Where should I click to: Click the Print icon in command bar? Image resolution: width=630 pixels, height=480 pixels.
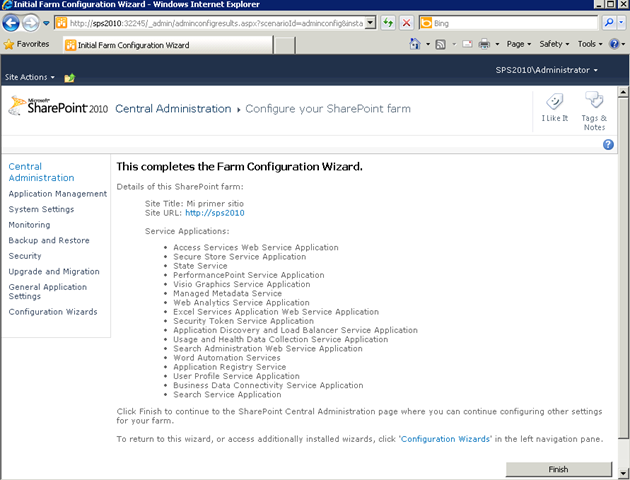coord(482,44)
